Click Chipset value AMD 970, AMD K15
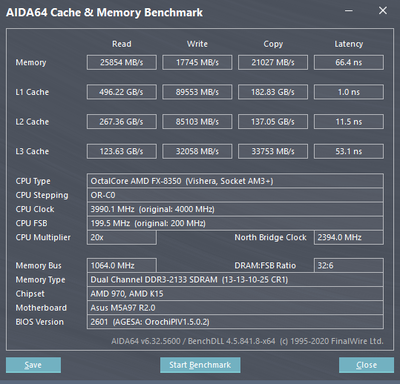400x384 pixels. (235, 294)
